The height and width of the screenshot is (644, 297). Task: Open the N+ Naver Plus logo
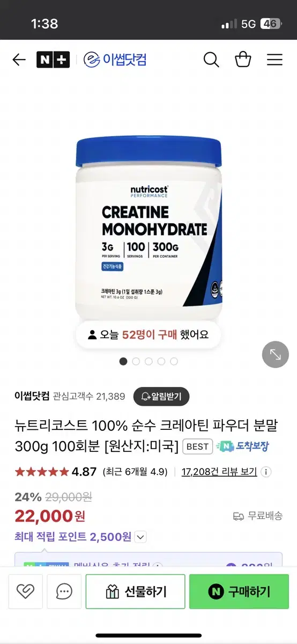(x=53, y=60)
